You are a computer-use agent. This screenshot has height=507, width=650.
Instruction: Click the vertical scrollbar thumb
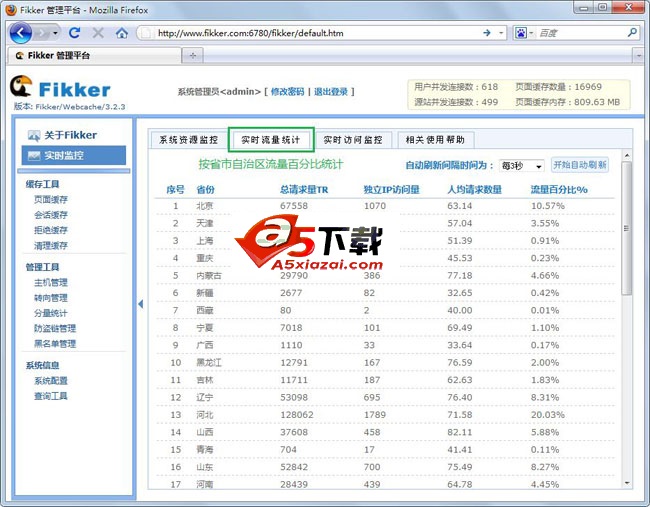(627, 228)
